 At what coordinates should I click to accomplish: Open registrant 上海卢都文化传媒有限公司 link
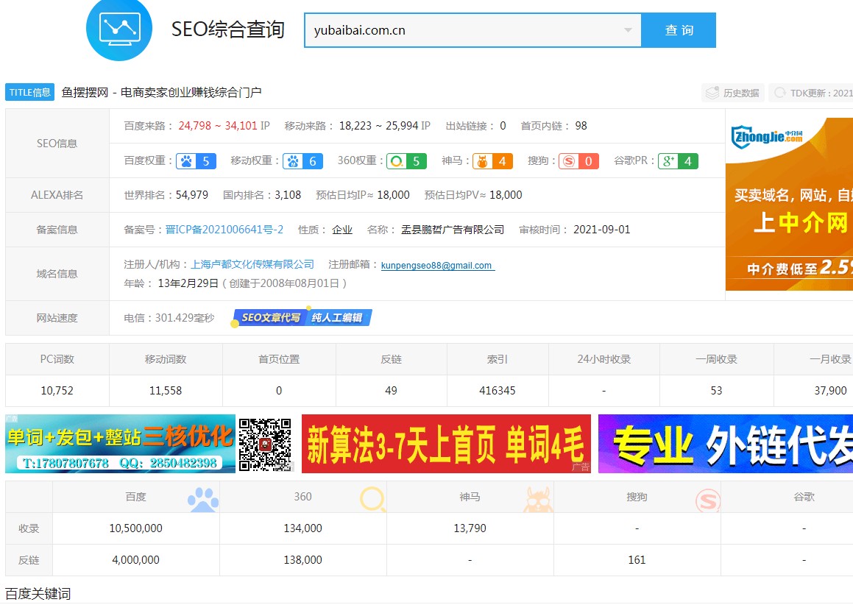point(252,264)
